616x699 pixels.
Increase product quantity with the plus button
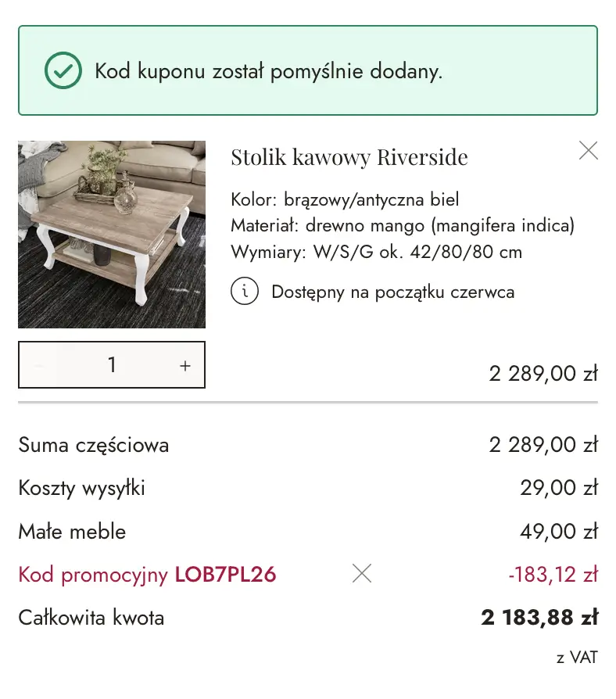click(184, 364)
